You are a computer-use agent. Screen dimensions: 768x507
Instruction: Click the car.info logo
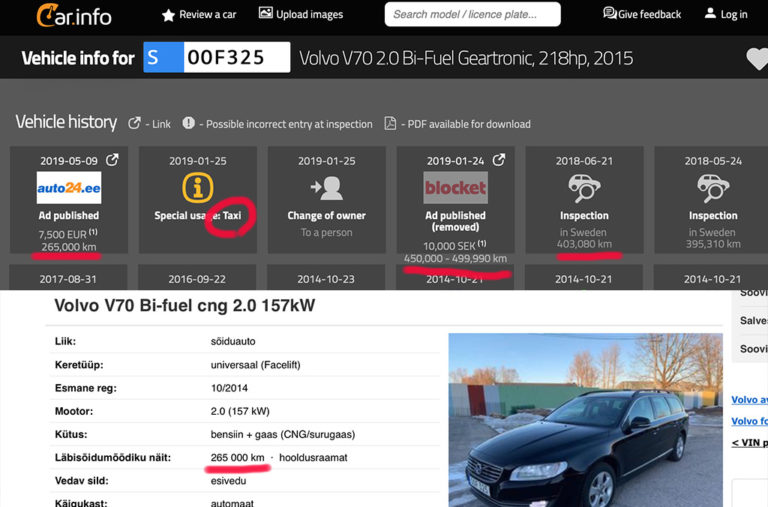pyautogui.click(x=73, y=15)
